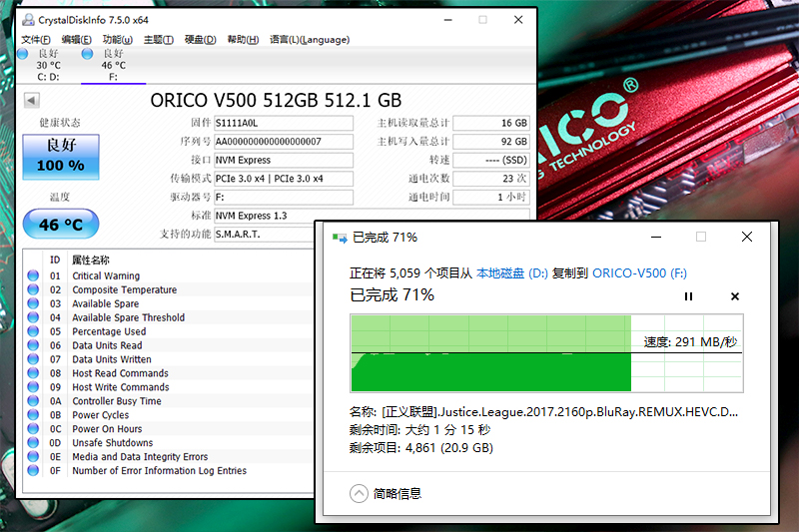Viewport: 799px width, 532px height.
Task: Select the Composite Temperature attribute row
Action: click(169, 289)
